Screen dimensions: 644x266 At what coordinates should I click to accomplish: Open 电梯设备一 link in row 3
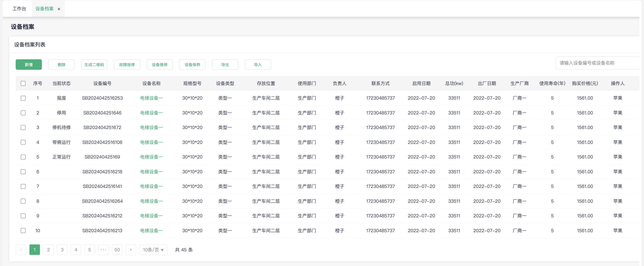coord(151,127)
